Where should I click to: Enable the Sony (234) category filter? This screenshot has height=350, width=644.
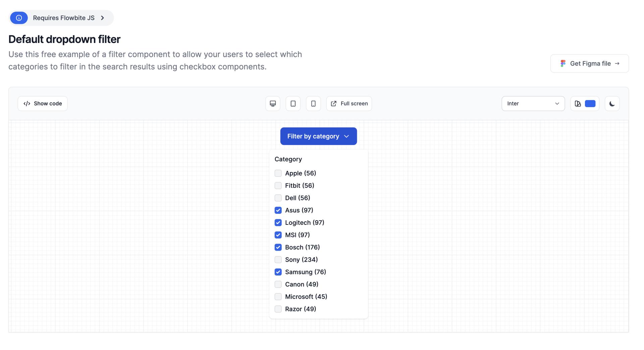(278, 259)
